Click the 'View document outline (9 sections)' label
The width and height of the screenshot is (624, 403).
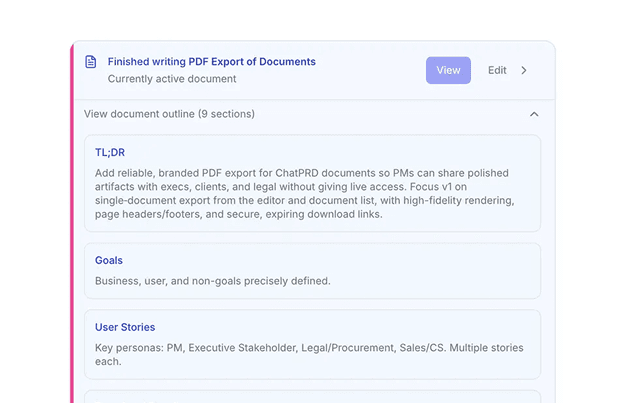coord(169,114)
